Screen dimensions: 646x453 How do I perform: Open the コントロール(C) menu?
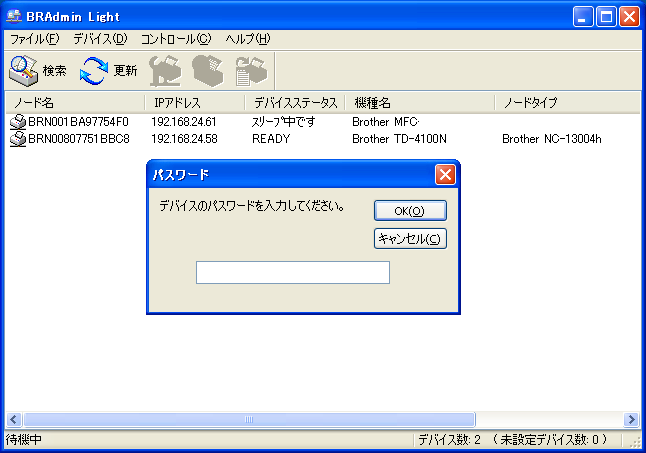[x=176, y=39]
